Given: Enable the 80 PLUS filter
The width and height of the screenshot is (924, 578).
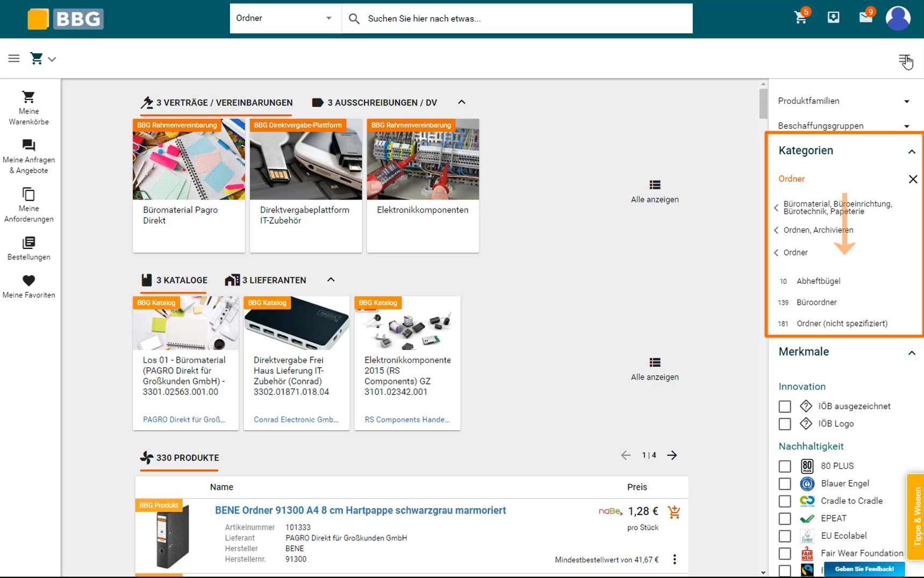Looking at the screenshot, I should pyautogui.click(x=785, y=466).
